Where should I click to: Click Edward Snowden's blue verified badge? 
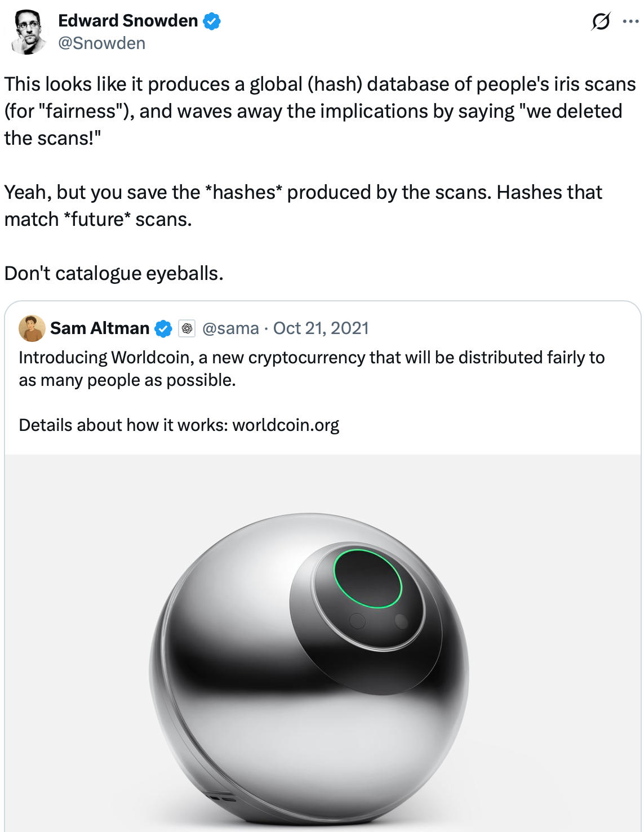[212, 21]
